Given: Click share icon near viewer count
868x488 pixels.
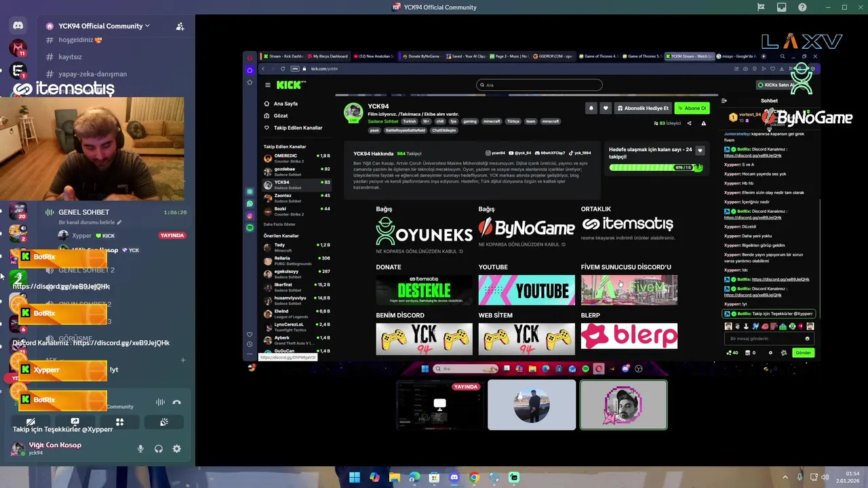Looking at the screenshot, I should 689,123.
